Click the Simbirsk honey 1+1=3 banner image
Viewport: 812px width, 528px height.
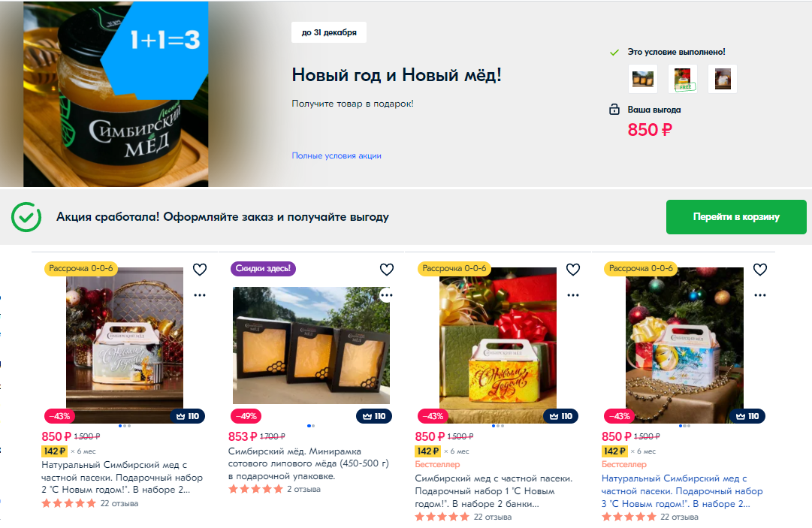coord(116,94)
